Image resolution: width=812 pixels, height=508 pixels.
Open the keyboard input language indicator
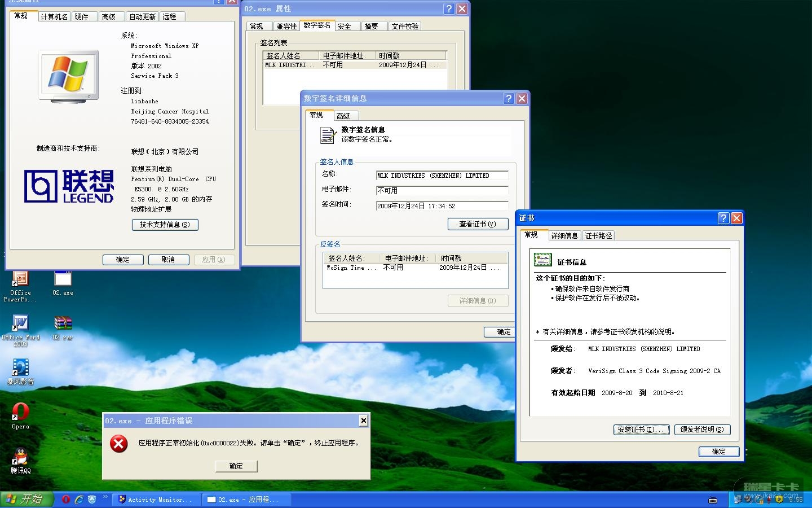tap(713, 500)
